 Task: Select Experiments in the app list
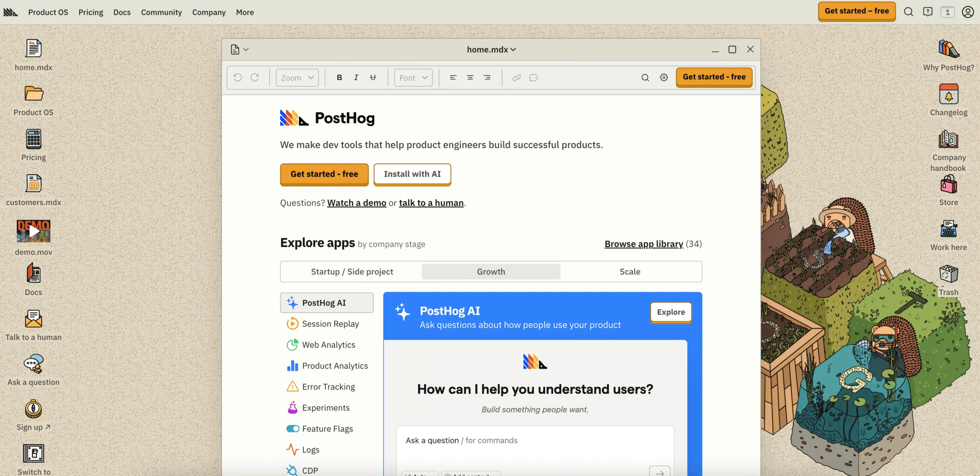[x=327, y=408]
